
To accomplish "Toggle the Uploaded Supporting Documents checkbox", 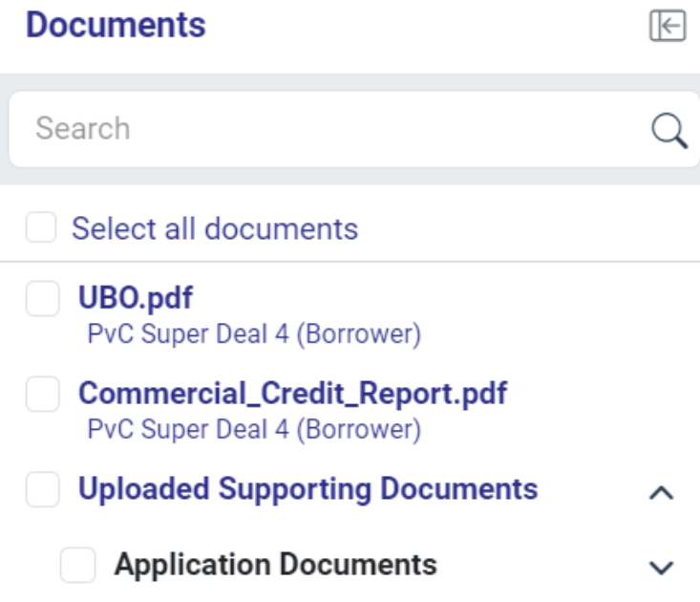I will point(42,490).
